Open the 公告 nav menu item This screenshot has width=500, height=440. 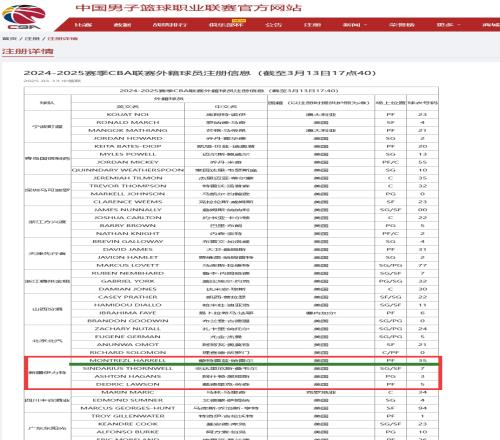[x=273, y=25]
